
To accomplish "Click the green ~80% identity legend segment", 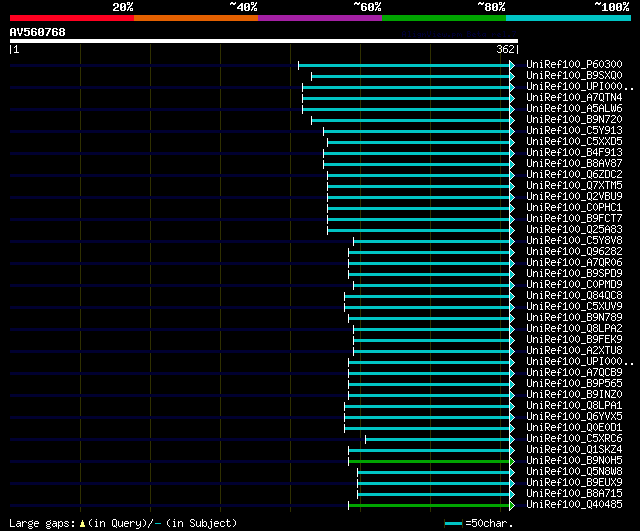I will tap(444, 18).
